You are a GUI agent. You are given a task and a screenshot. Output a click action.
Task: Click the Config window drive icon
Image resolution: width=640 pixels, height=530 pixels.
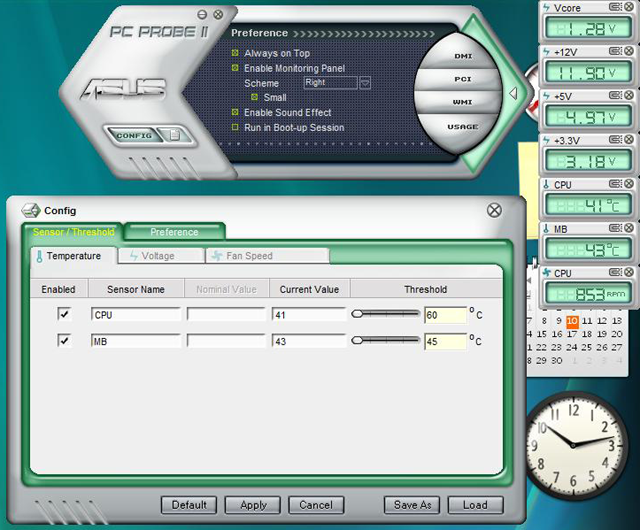point(31,210)
